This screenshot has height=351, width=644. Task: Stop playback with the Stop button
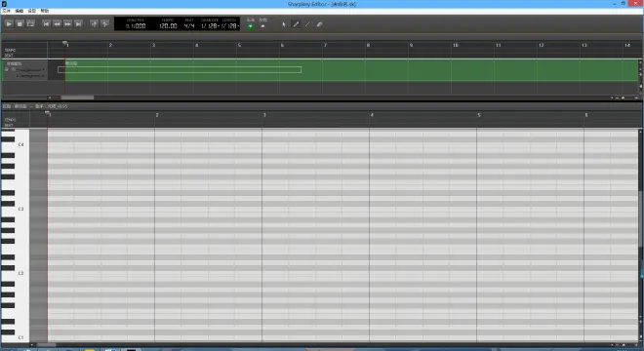click(20, 23)
